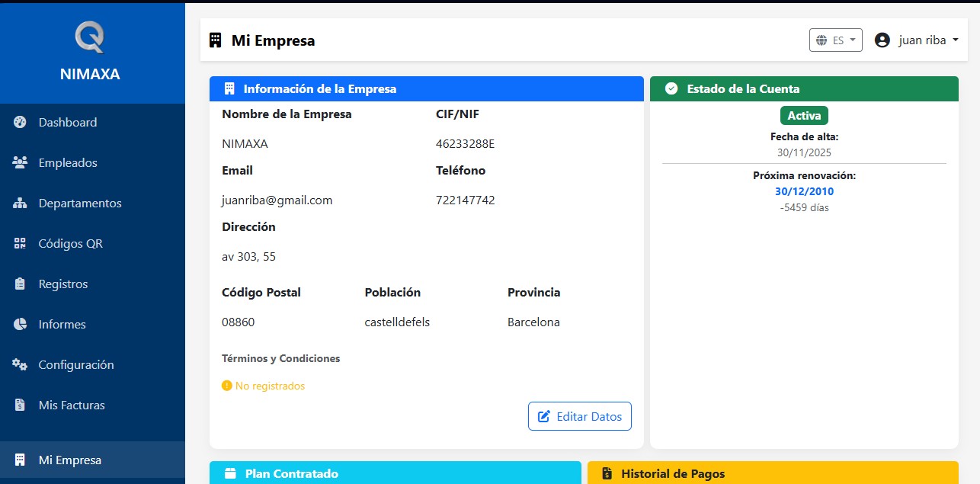980x484 pixels.
Task: Click the Mis Facturas invoice icon
Action: point(21,405)
